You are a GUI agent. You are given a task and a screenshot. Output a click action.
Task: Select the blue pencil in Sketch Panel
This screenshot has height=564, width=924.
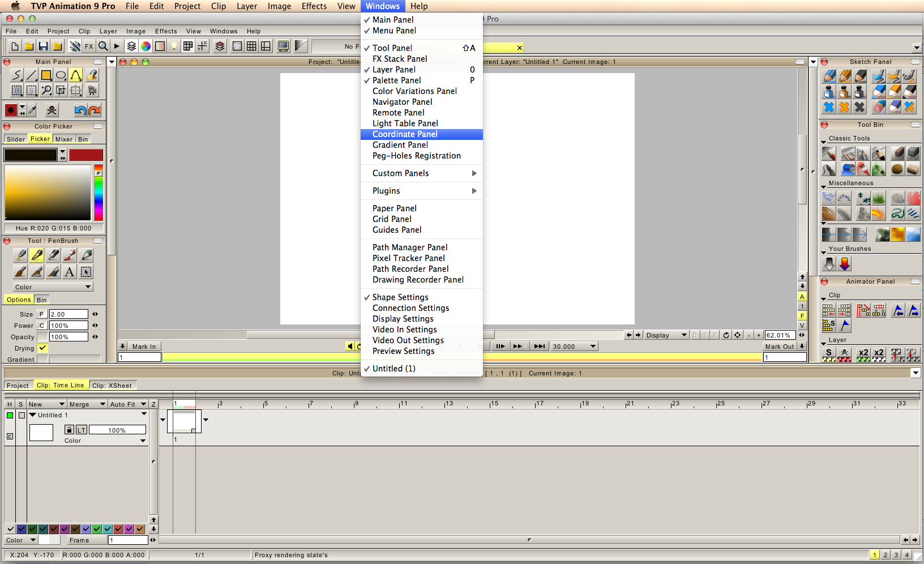pyautogui.click(x=829, y=76)
